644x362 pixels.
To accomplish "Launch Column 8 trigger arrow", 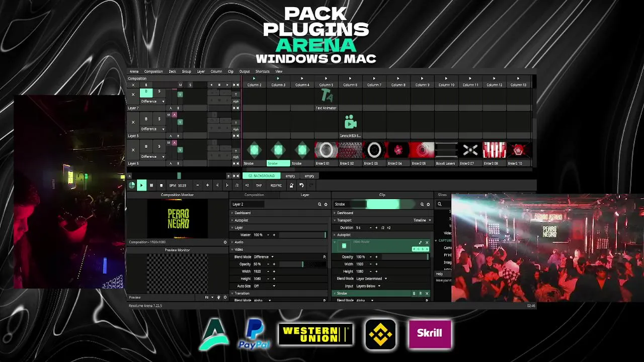I will tap(398, 78).
